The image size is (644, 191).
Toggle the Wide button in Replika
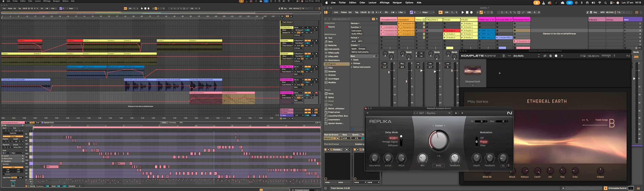(x=438, y=166)
